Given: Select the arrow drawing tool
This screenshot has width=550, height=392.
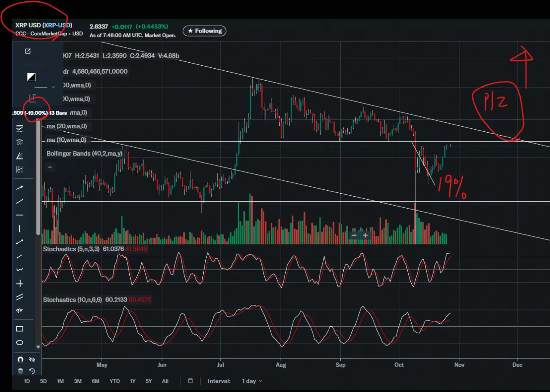Looking at the screenshot, I should (20, 188).
